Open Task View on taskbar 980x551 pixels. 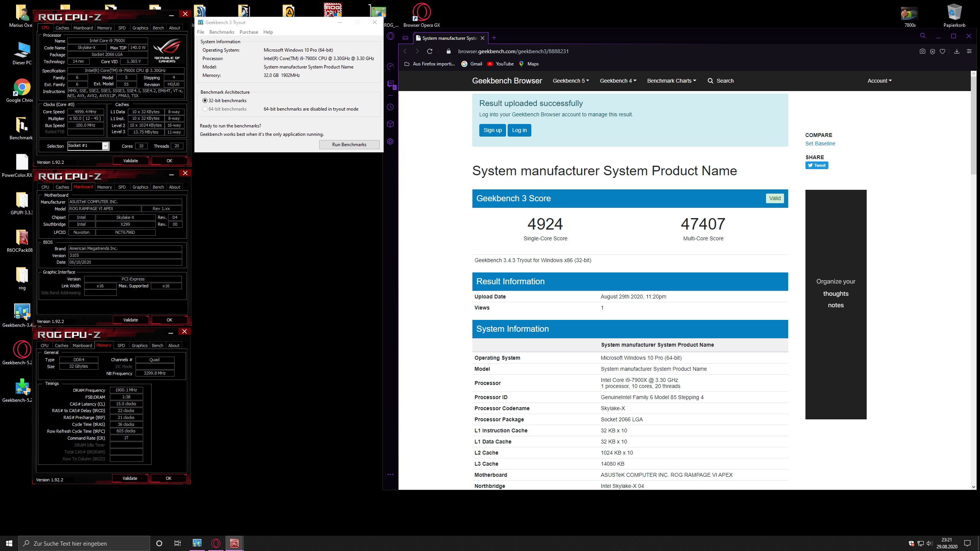tap(178, 543)
